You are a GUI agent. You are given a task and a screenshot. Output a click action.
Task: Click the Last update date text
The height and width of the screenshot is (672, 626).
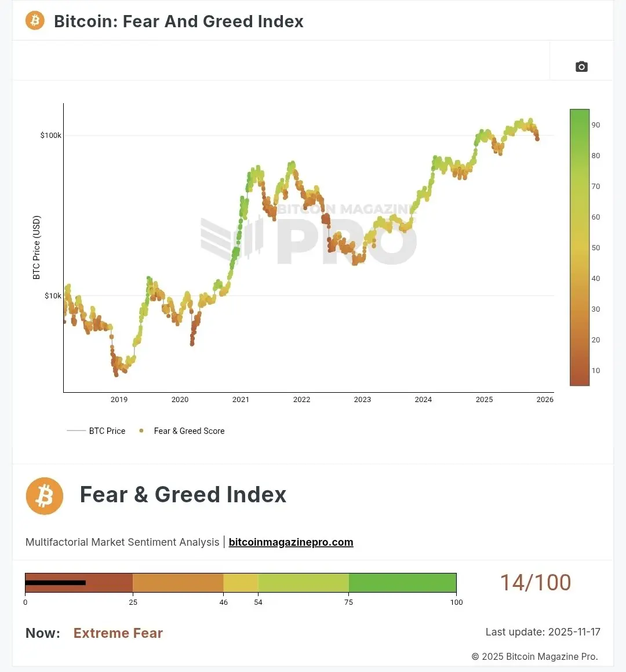543,632
